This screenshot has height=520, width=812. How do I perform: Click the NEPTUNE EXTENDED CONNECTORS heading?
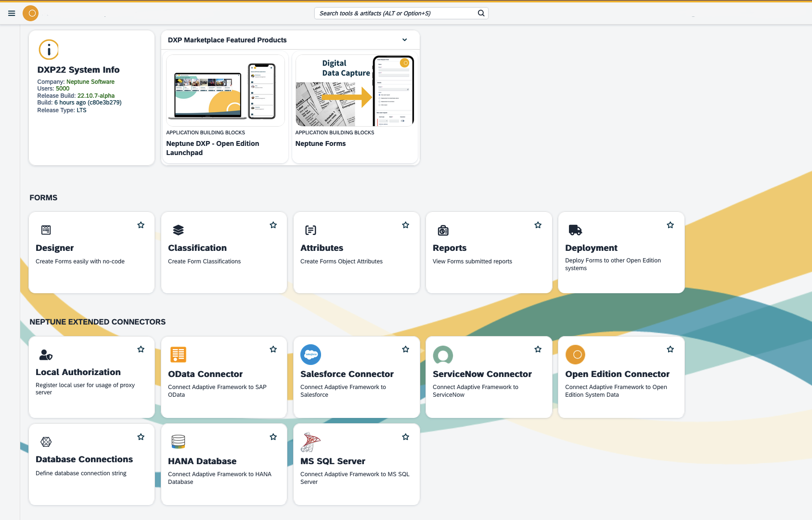pos(98,322)
